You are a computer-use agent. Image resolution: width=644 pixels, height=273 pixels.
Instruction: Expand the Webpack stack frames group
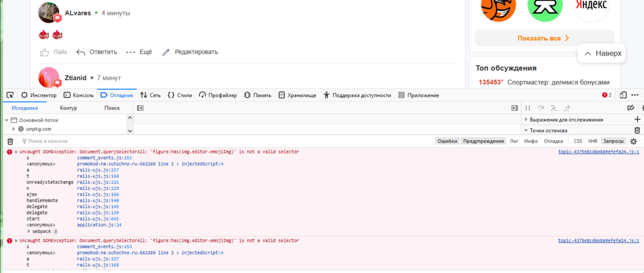[29, 232]
